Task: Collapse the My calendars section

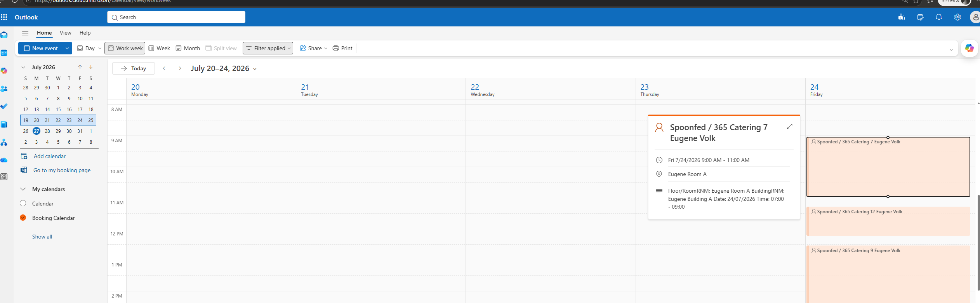Action: pos(23,189)
